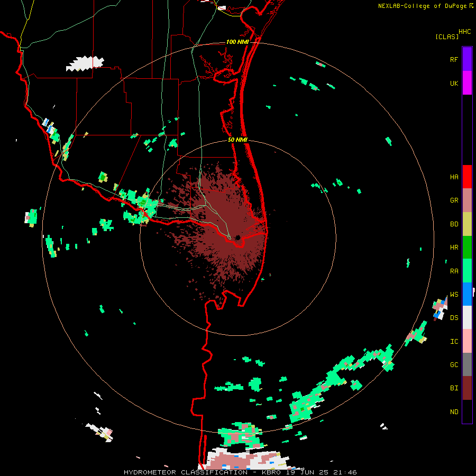
Task: Click the black radar site dot at center
Action: click(237, 237)
